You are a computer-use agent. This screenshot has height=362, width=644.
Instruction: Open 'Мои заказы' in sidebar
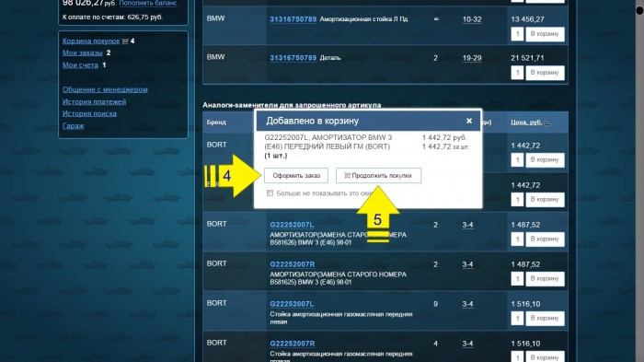82,53
